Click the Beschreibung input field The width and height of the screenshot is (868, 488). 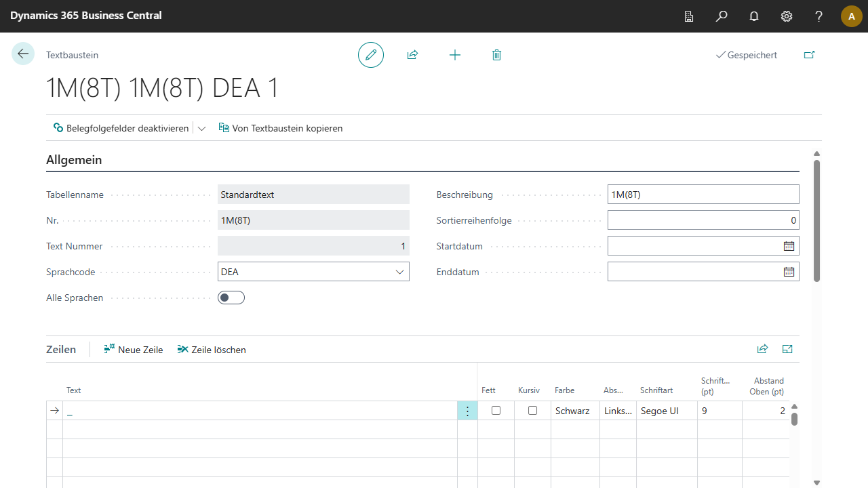pyautogui.click(x=703, y=195)
